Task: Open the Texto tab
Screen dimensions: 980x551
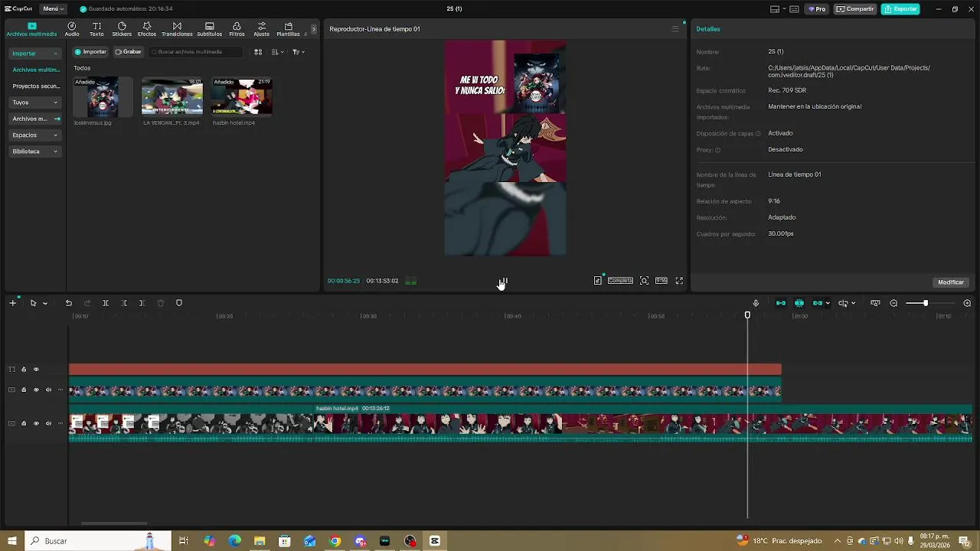Action: (x=96, y=29)
